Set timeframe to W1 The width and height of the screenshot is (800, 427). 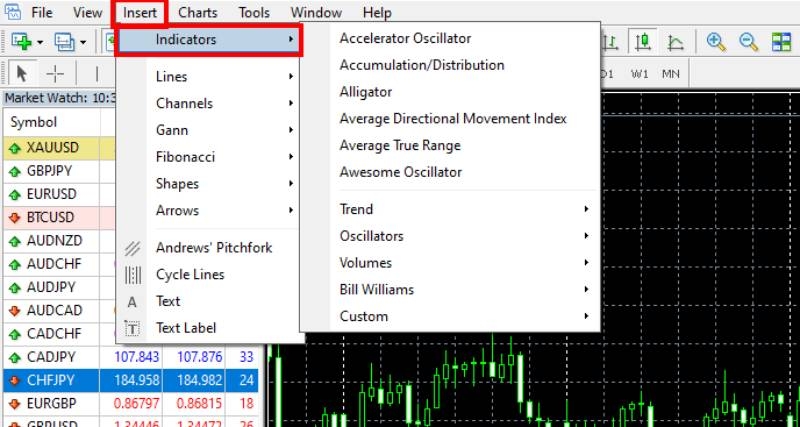[x=639, y=74]
